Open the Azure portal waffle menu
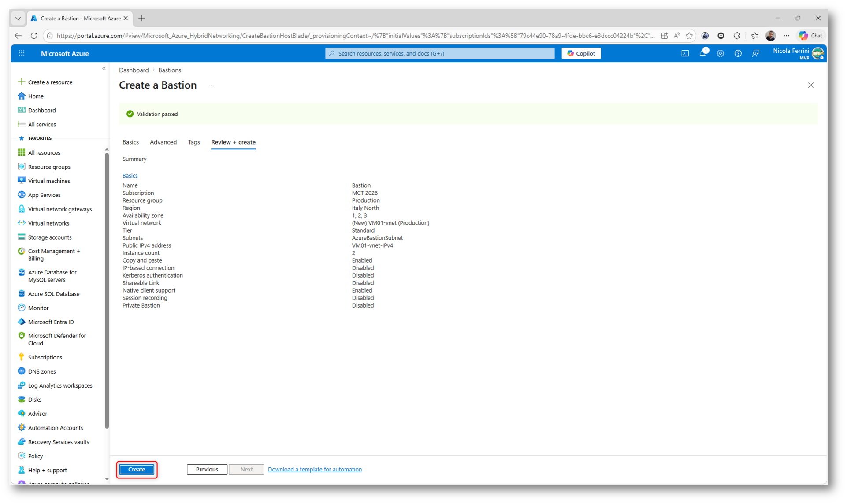Screen dimensions: 847x504 (22, 53)
